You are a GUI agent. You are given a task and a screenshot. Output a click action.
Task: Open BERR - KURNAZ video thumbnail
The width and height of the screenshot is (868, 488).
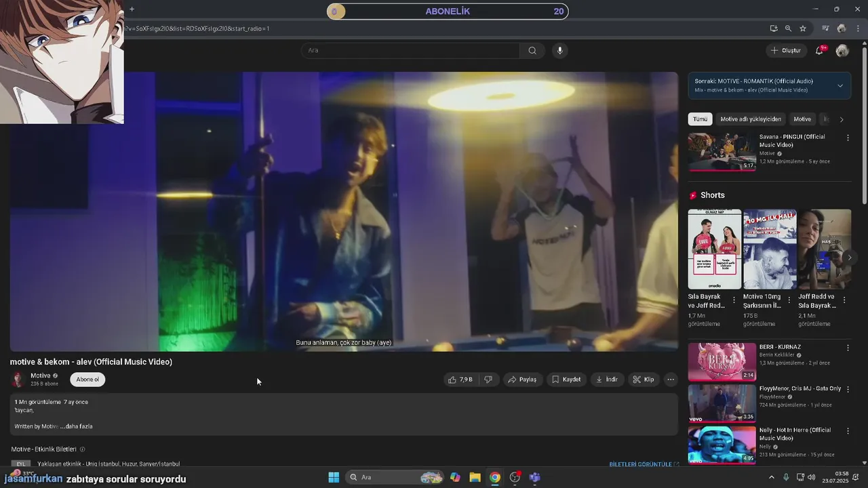[722, 362]
